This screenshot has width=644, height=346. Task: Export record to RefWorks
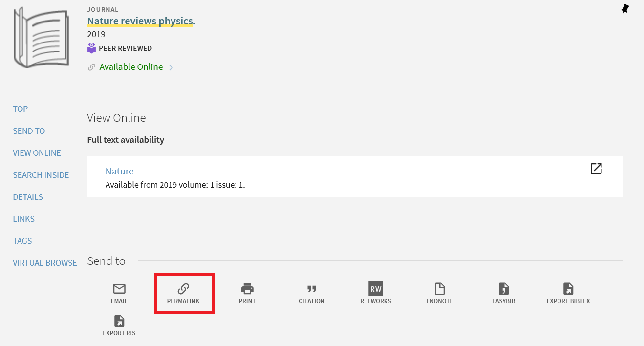(x=376, y=289)
